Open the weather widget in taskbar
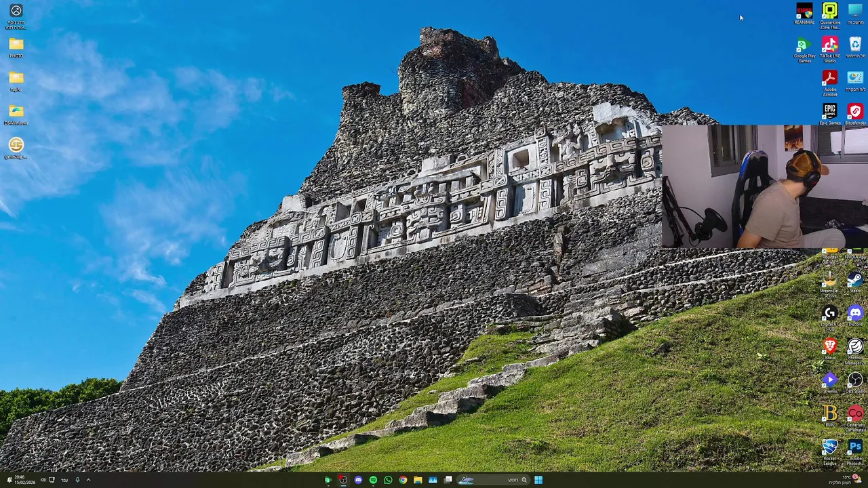This screenshot has width=868, height=488. [845, 480]
